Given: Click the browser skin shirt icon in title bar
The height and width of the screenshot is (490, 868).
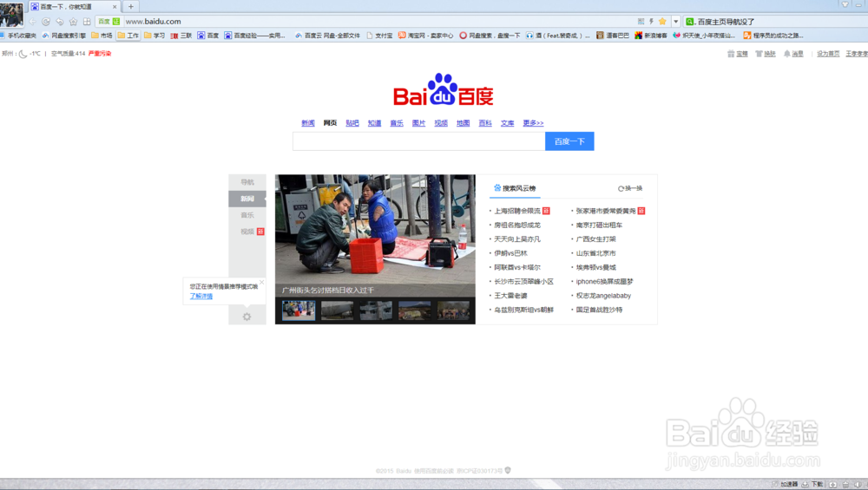Looking at the screenshot, I should [x=845, y=4].
